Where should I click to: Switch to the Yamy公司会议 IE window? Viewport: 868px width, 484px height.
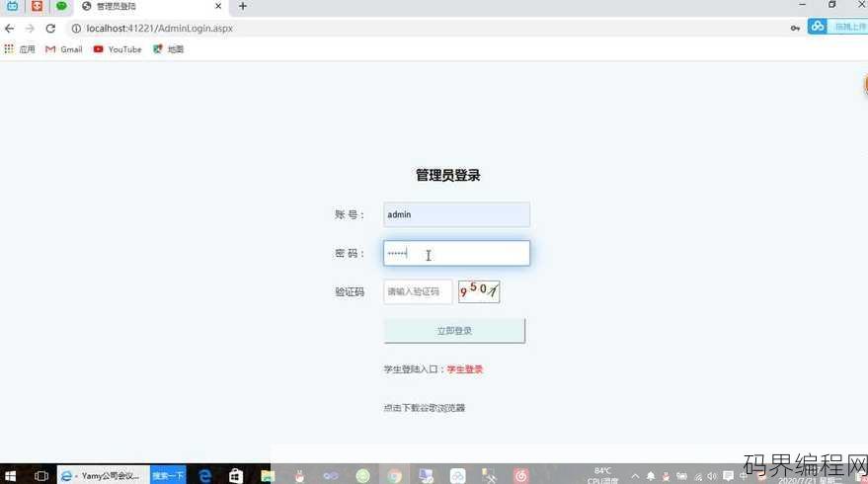pos(103,476)
